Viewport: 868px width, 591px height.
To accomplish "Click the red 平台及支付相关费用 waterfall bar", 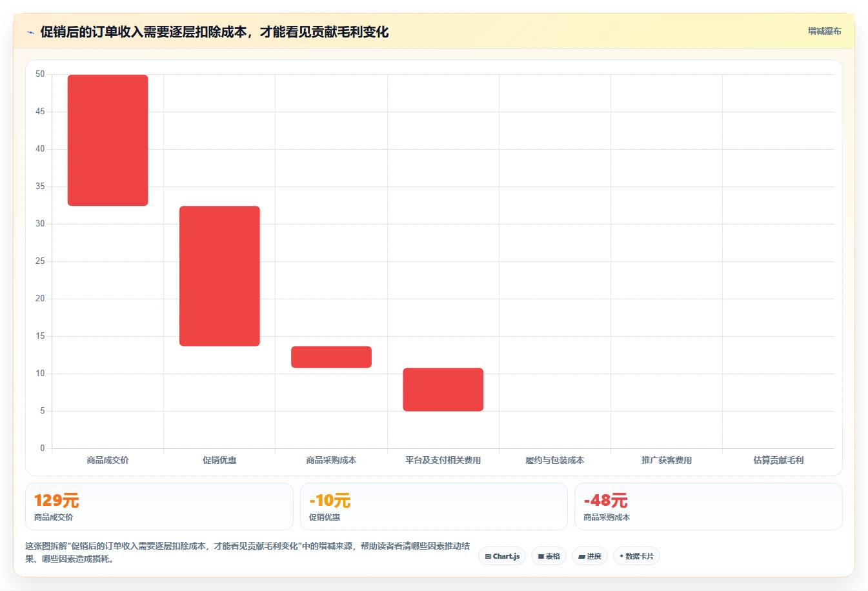I will pyautogui.click(x=443, y=390).
